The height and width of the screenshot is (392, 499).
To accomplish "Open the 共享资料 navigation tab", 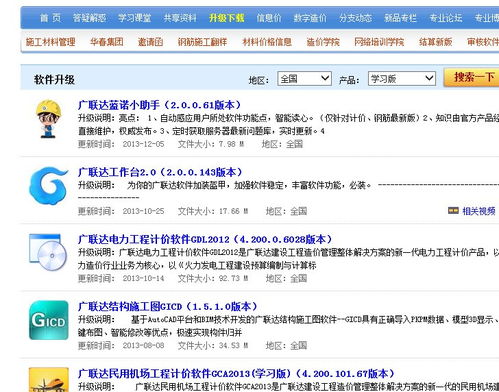I will click(x=180, y=18).
